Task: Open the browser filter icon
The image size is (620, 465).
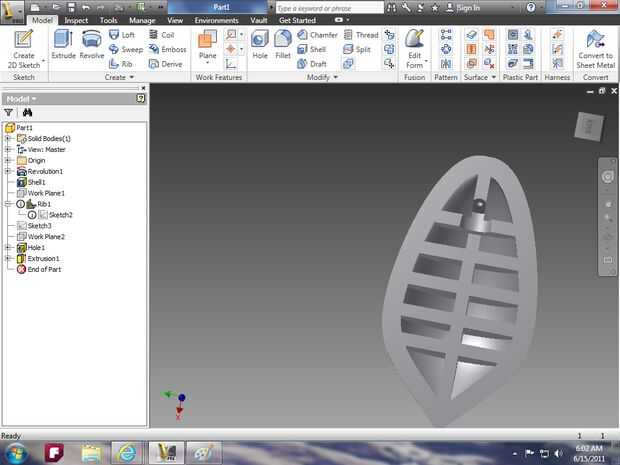Action: (x=9, y=113)
